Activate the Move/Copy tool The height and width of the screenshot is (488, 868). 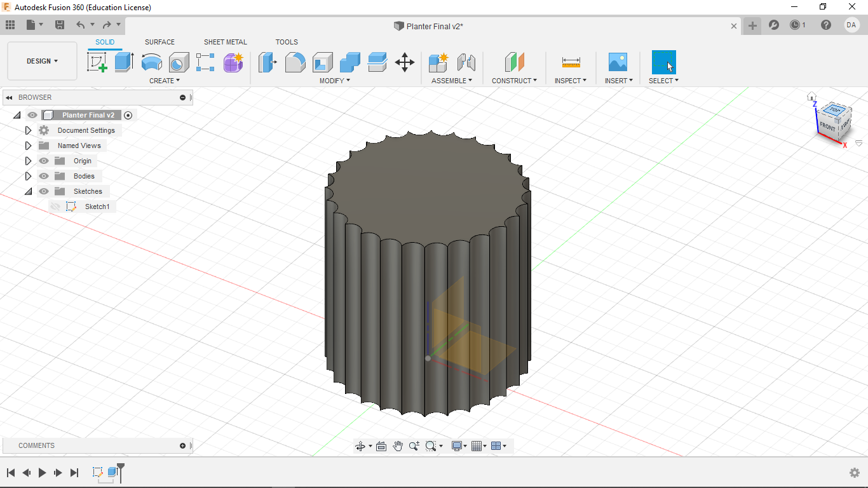(x=405, y=62)
